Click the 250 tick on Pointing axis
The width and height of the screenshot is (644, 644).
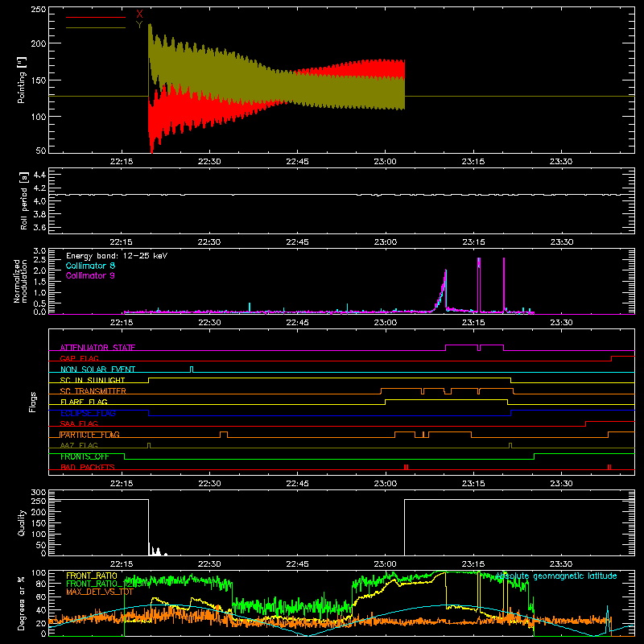(x=39, y=9)
